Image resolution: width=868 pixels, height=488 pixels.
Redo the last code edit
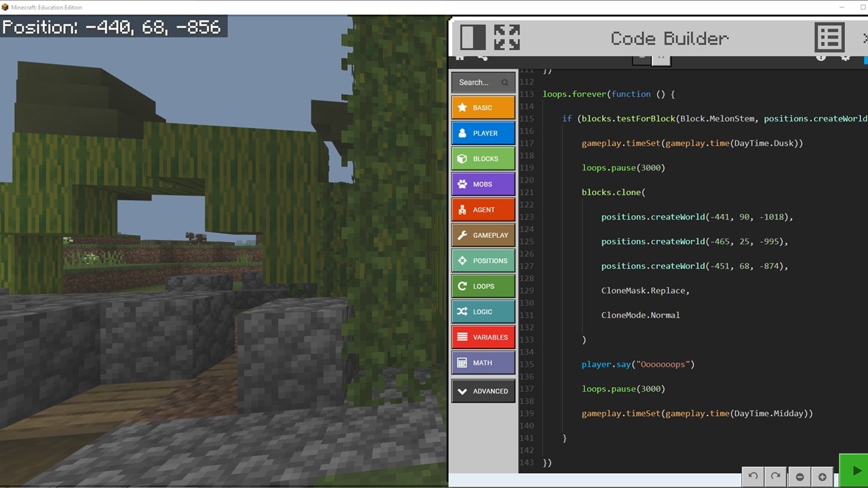pos(775,476)
